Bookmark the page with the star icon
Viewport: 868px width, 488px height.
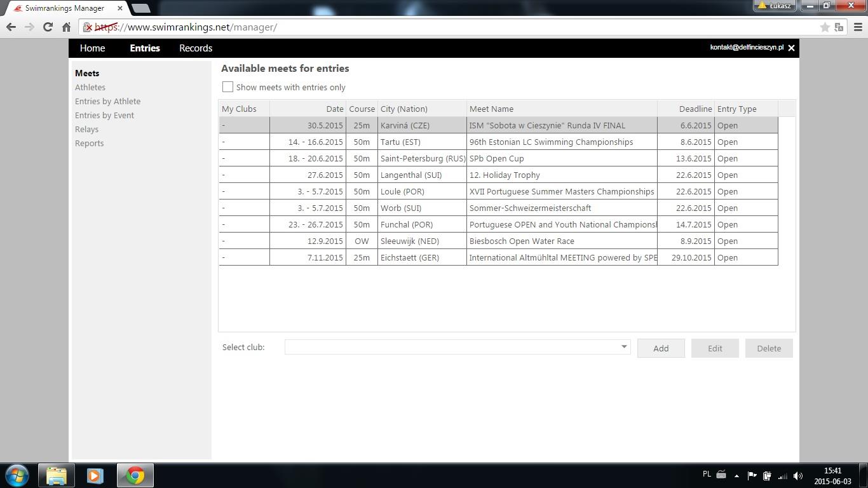(x=825, y=27)
